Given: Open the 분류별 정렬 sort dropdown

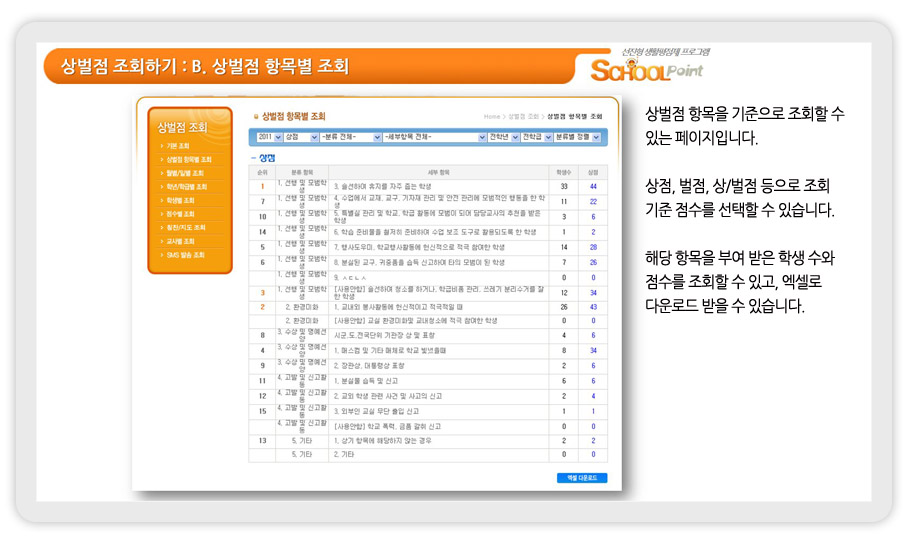Looking at the screenshot, I should tap(578, 136).
